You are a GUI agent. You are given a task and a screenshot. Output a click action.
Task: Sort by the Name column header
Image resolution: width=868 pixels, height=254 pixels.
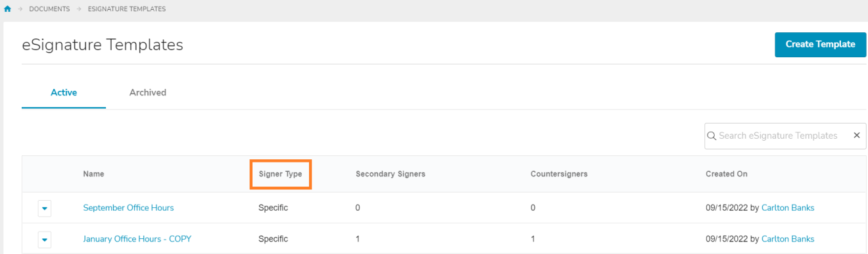tap(93, 174)
